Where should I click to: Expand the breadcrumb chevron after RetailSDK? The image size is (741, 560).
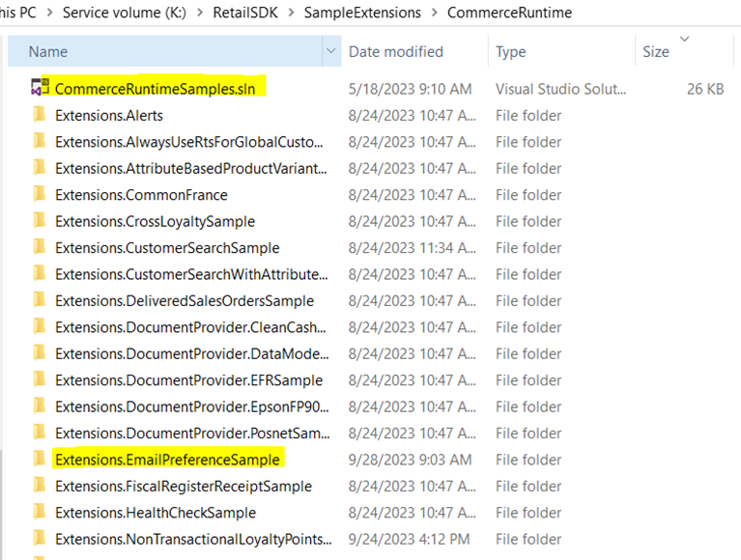(291, 13)
